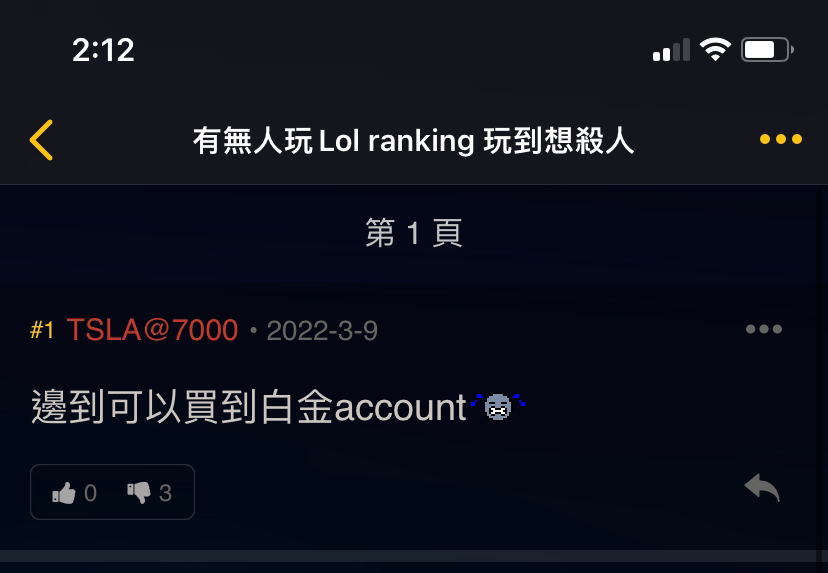
Task: Tap the thumbs-up count 0
Action: tap(90, 493)
